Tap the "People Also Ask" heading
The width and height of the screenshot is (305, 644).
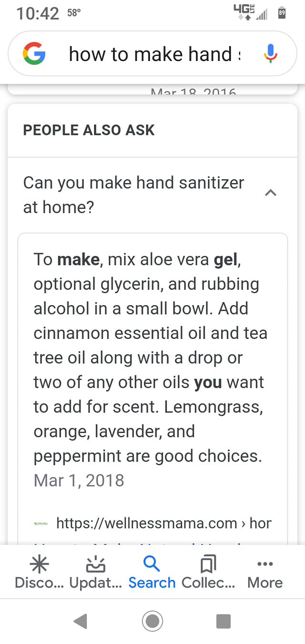coord(89,130)
